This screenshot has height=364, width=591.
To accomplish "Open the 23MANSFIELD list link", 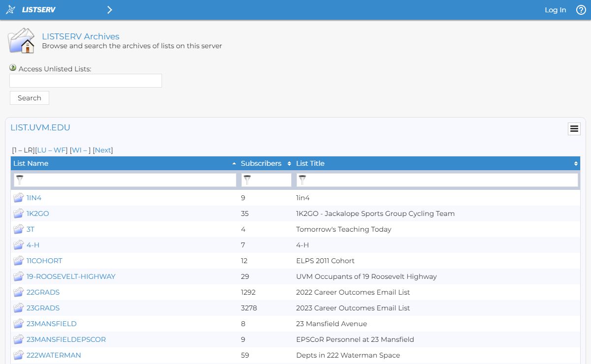I will [x=52, y=324].
